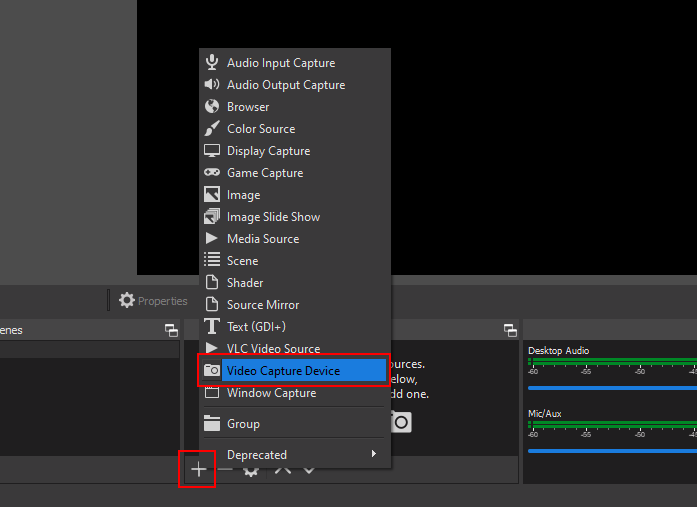Click the speaker icon for Audio Output Capture
Screen dimensions: 697x507
tap(212, 84)
